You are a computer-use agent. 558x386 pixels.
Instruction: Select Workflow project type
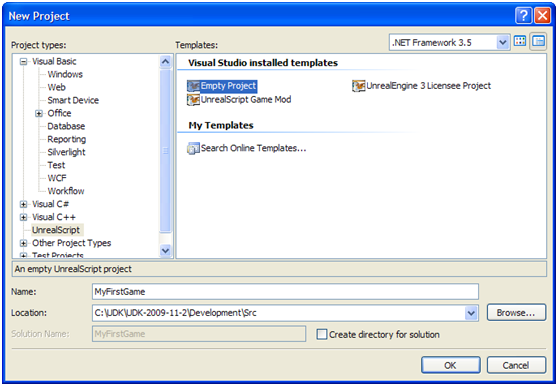(x=66, y=191)
